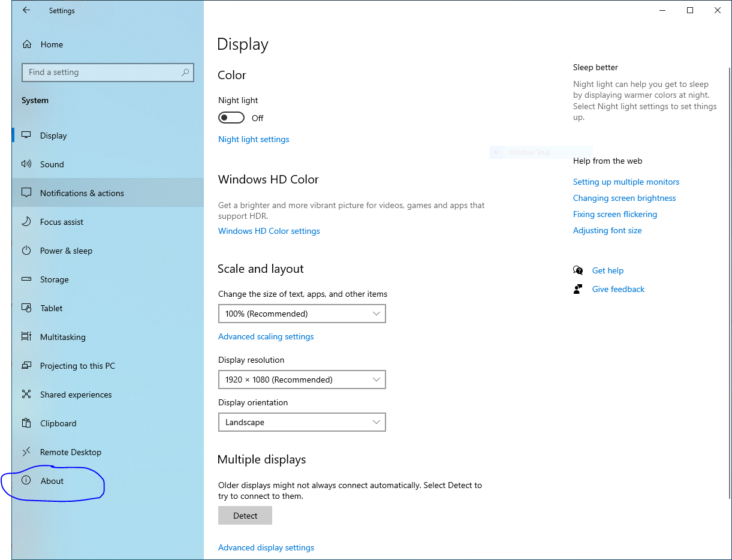Click the Focus assist moon icon
The width and height of the screenshot is (732, 560).
[x=26, y=222]
